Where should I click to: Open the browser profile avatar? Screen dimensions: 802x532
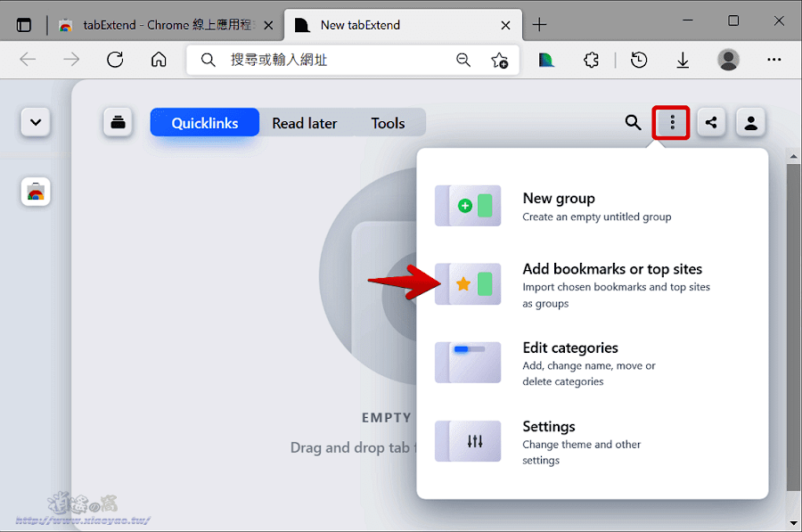tap(728, 60)
